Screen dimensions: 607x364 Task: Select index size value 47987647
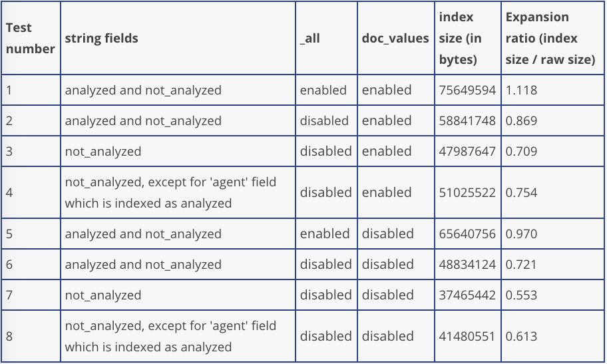467,152
